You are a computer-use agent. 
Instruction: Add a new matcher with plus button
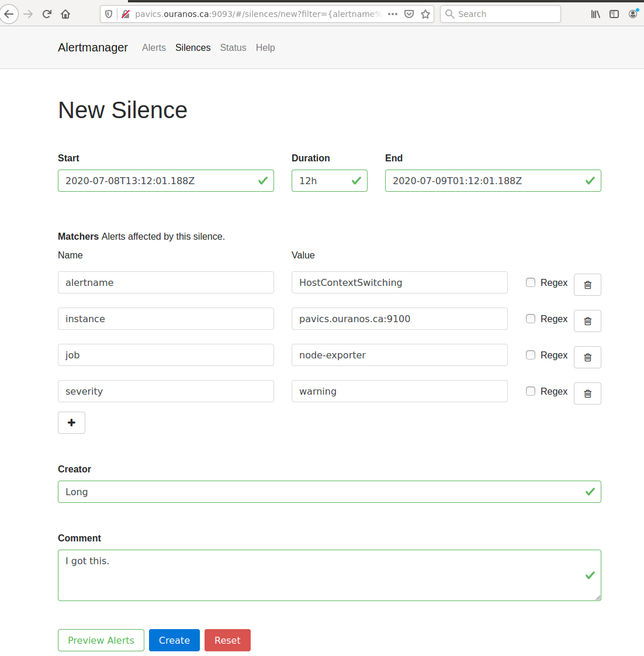pyautogui.click(x=71, y=422)
